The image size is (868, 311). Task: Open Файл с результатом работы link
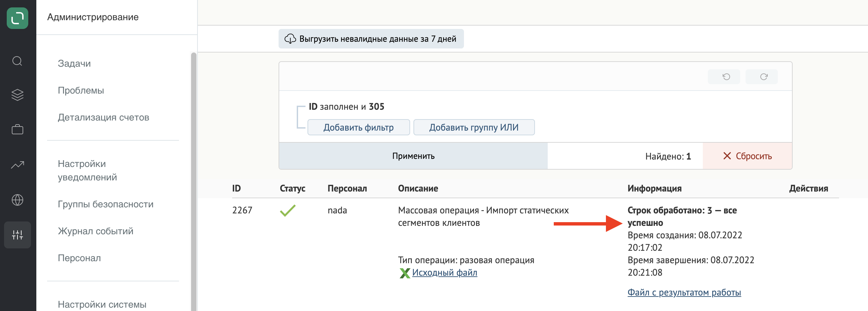point(684,292)
